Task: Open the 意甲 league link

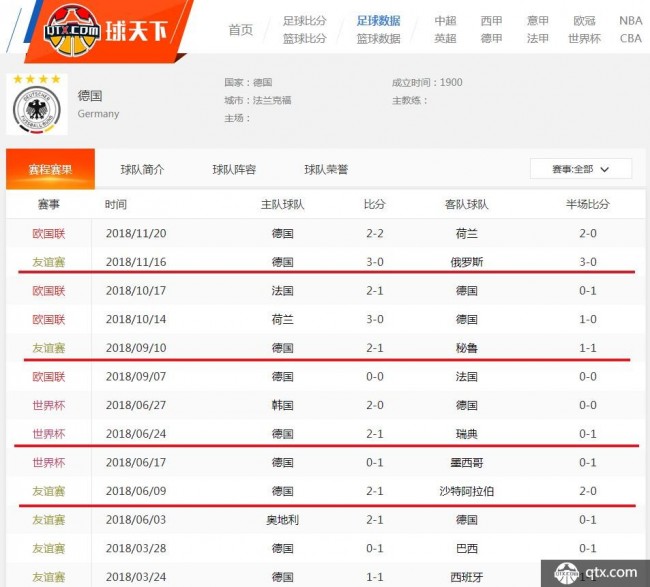Action: click(x=538, y=21)
